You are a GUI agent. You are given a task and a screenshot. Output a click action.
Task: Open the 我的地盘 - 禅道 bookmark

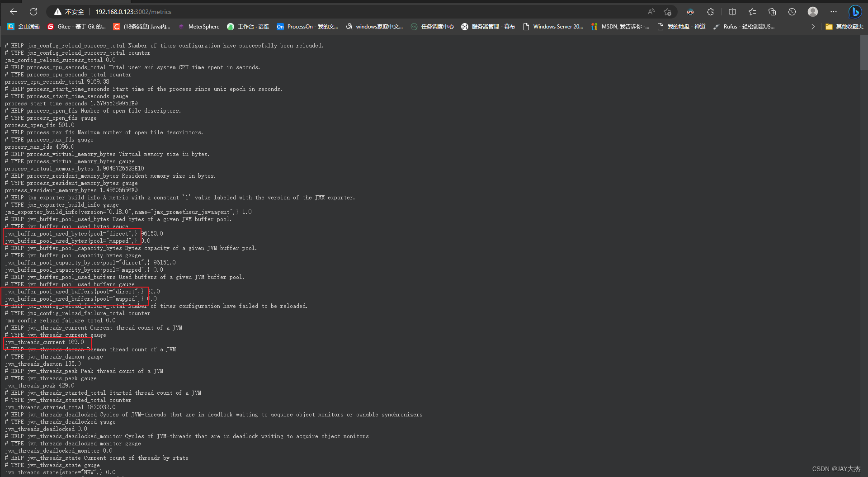681,27
